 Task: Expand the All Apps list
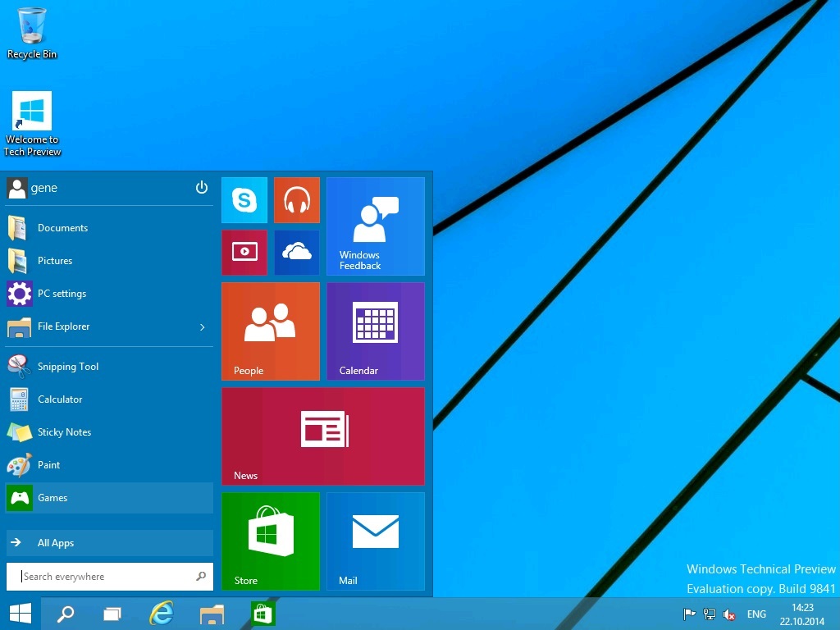pyautogui.click(x=109, y=543)
